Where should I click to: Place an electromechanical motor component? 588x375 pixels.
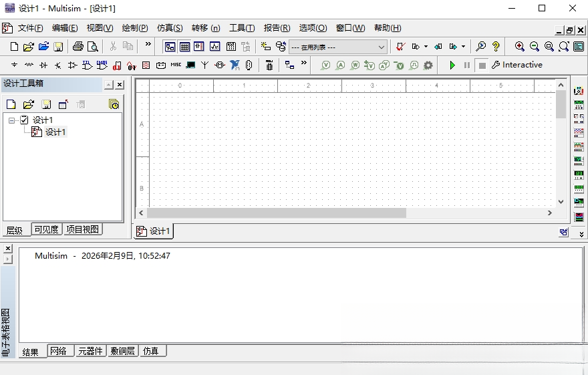(220, 66)
